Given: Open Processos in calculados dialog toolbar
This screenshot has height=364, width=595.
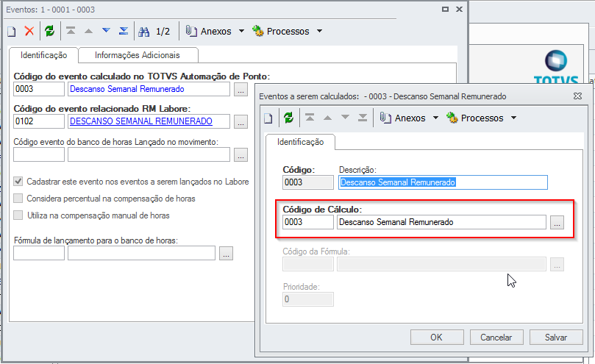Looking at the screenshot, I should (x=474, y=118).
